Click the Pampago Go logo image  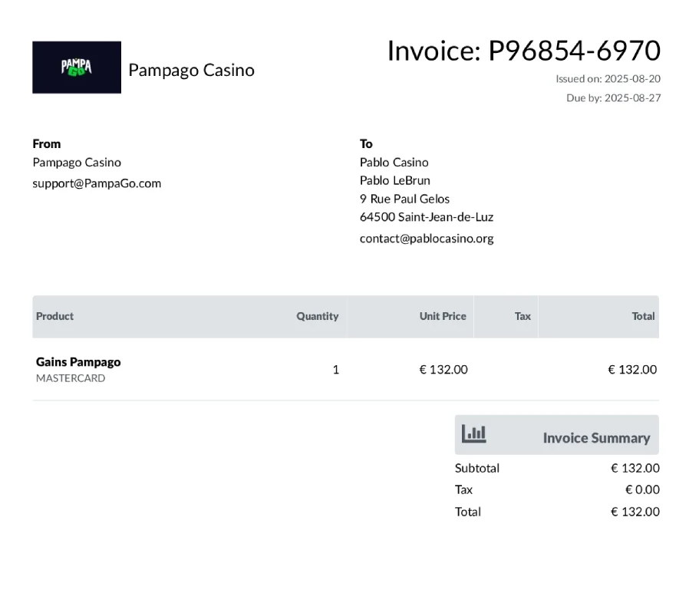[77, 68]
